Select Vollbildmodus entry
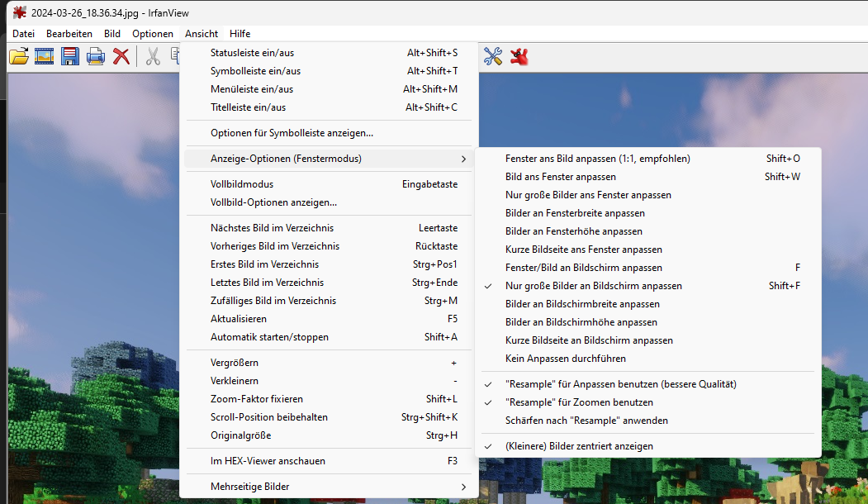Viewport: 868px width, 504px height. [x=329, y=184]
